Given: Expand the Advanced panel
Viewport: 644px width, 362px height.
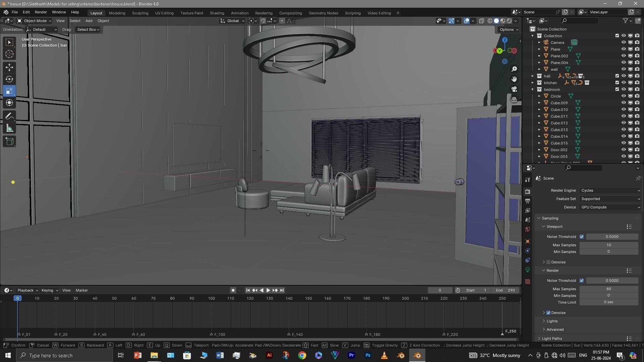Looking at the screenshot, I should click(x=555, y=329).
